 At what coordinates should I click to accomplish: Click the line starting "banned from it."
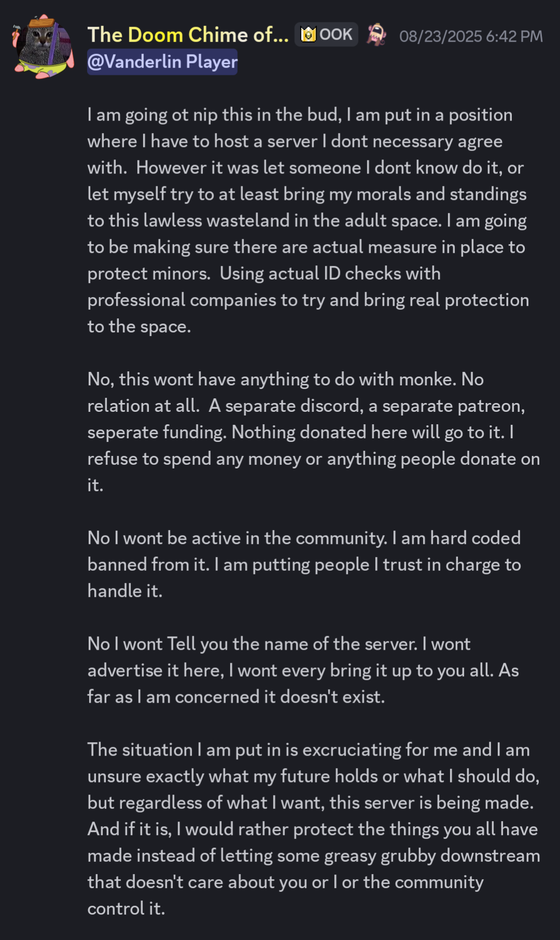(304, 565)
